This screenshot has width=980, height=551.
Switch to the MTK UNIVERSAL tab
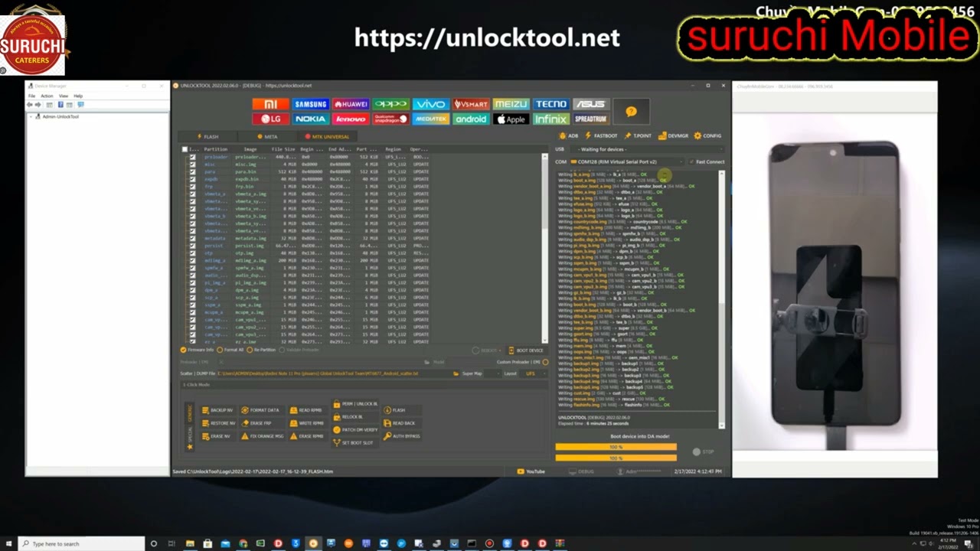(327, 136)
